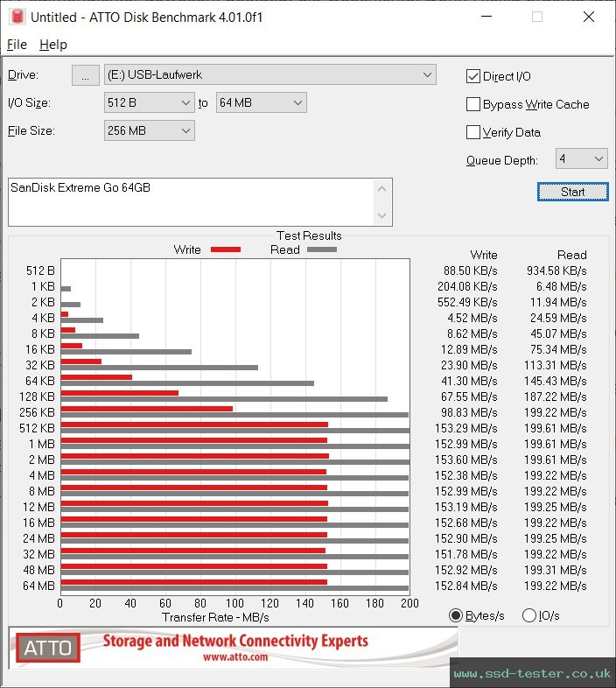The width and height of the screenshot is (616, 688).
Task: Click the 8.62 MB/s write value
Action: [472, 333]
